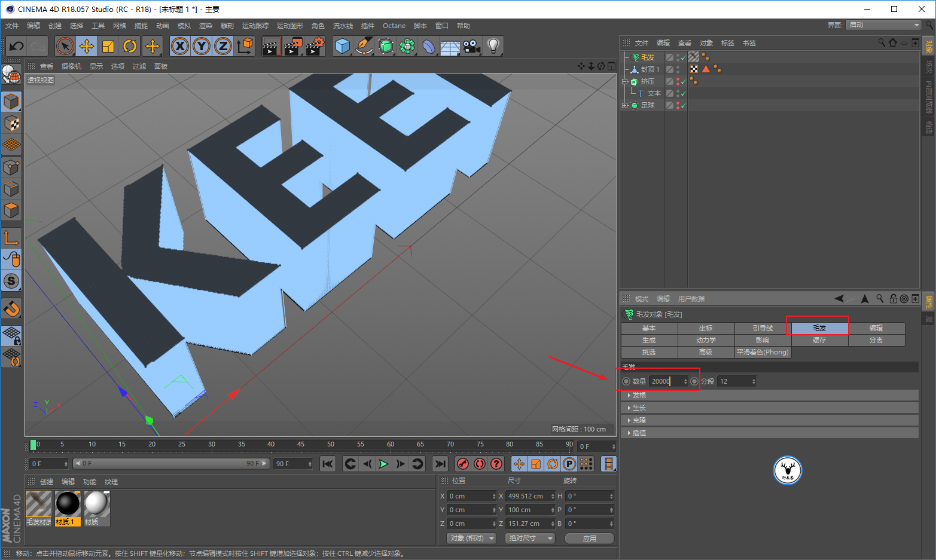Screen dimensions: 936x560
Task: Switch to the 生成 tab
Action: tap(649, 340)
